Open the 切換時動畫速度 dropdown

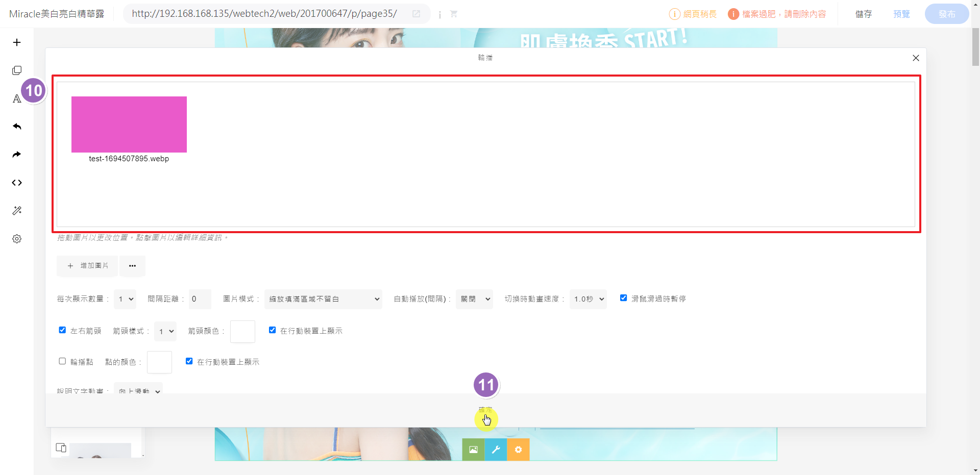(x=588, y=299)
